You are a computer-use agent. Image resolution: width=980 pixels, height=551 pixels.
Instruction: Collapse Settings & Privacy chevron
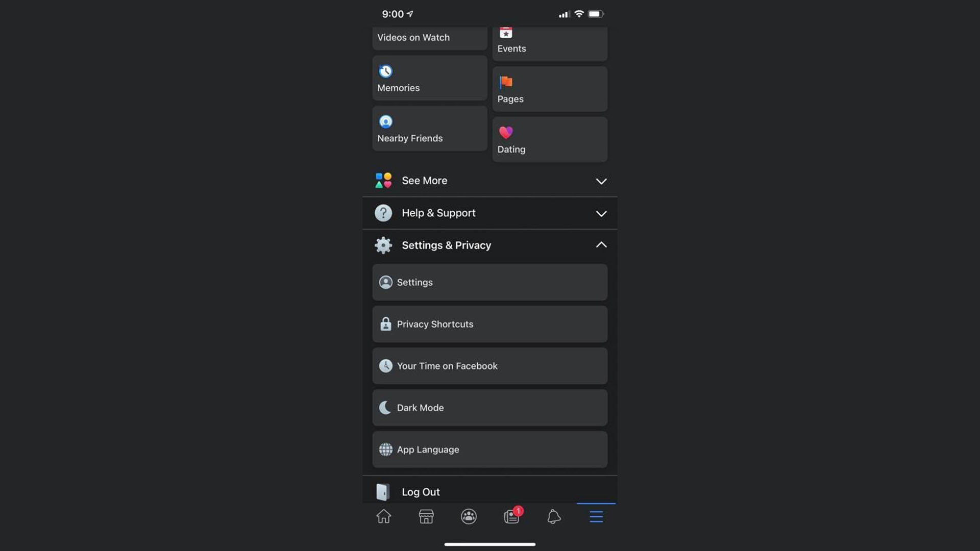click(601, 245)
